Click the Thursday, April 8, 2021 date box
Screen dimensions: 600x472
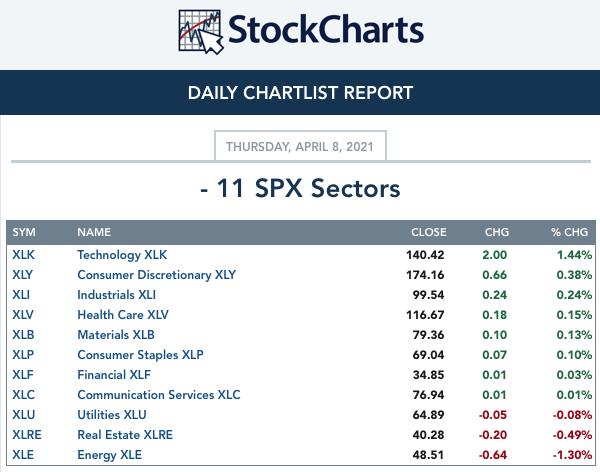pyautogui.click(x=300, y=146)
